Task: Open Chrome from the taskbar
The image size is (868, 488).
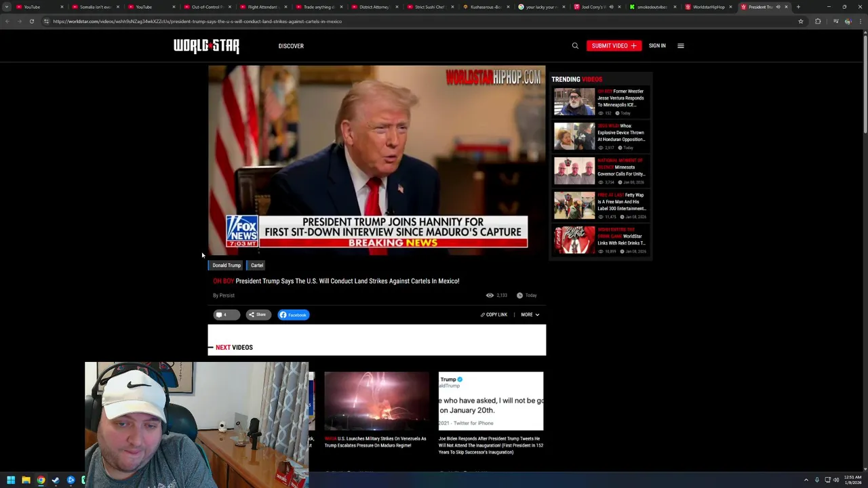Action: 41,480
